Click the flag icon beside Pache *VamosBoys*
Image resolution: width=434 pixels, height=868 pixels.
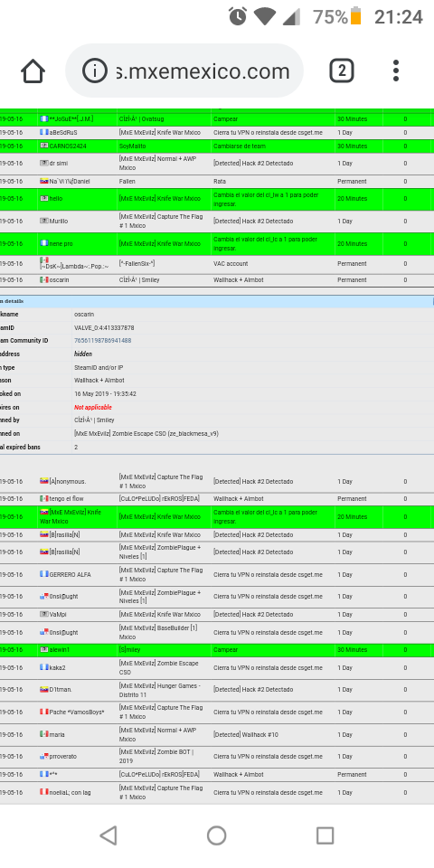pos(44,712)
